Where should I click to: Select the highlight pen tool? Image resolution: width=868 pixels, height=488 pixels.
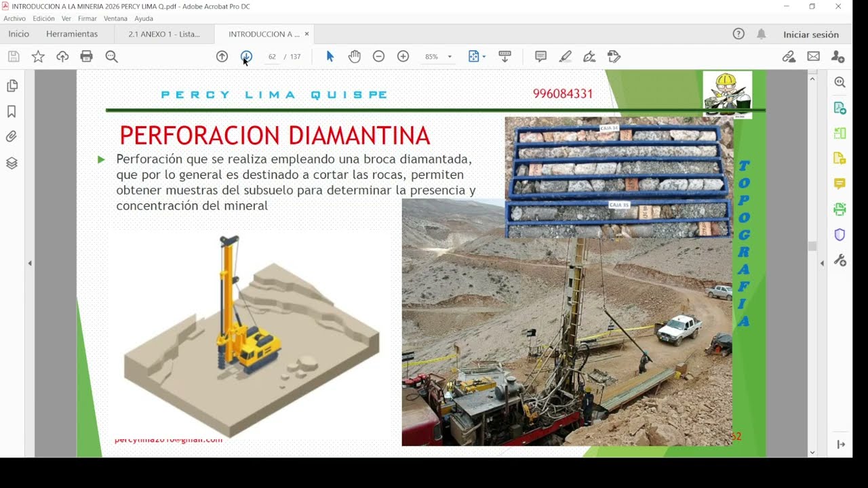(565, 57)
